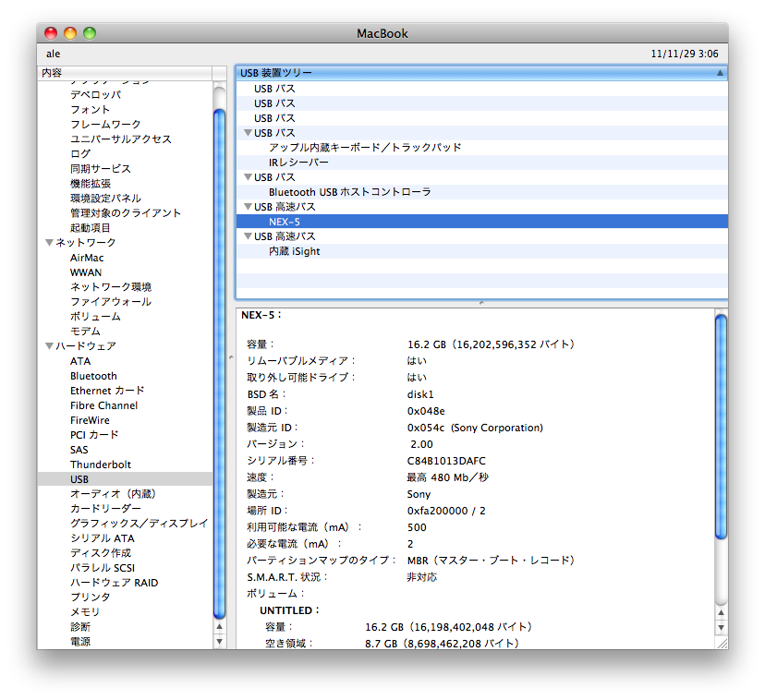Show FireWire hardware information
Viewport: 765px width, 700px height.
[x=90, y=420]
